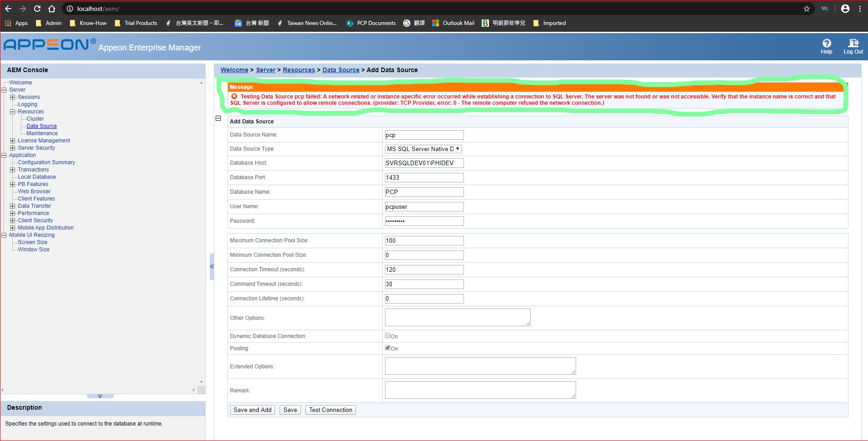The height and width of the screenshot is (441, 868).
Task: Bookmark page with the star icon
Action: 806,9
